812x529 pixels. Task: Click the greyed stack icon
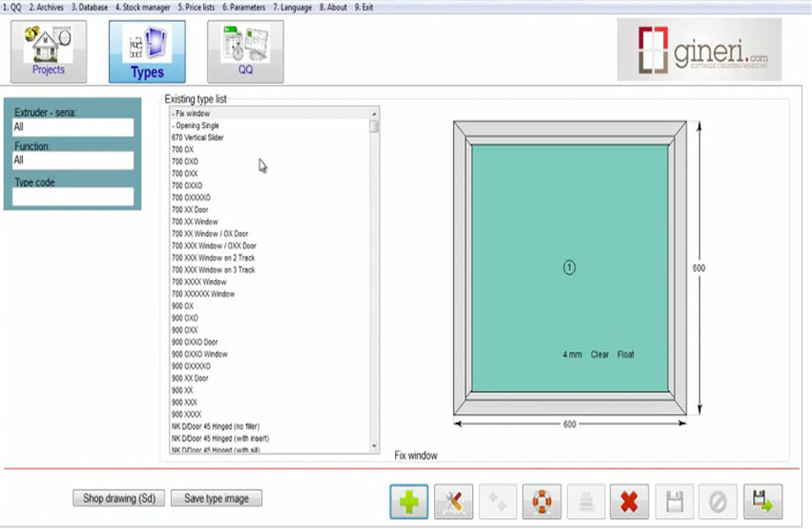[x=585, y=502]
